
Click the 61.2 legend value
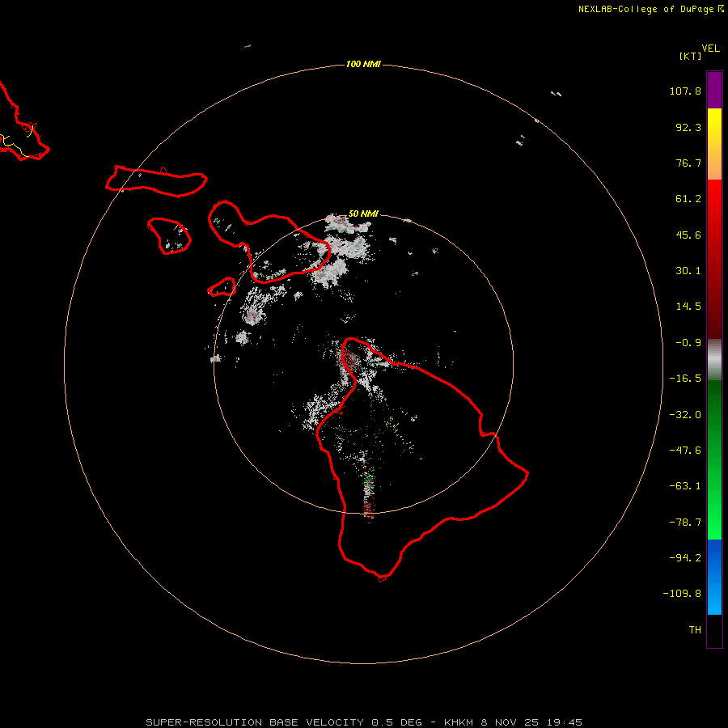click(x=688, y=199)
